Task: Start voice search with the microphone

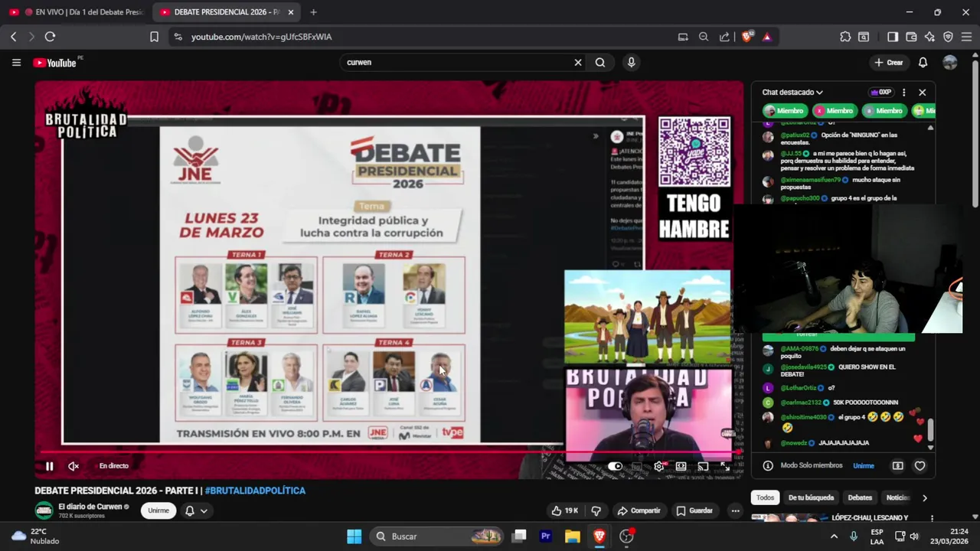Action: click(x=631, y=63)
